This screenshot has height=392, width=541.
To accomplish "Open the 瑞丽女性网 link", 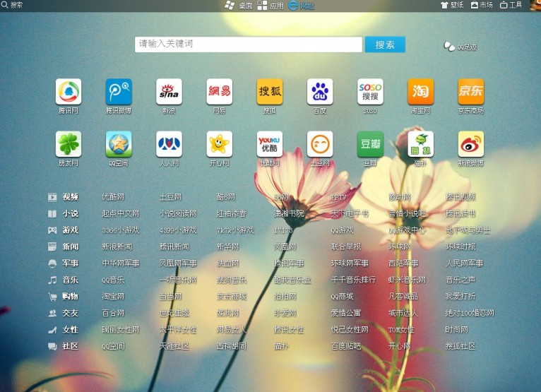I will (121, 330).
